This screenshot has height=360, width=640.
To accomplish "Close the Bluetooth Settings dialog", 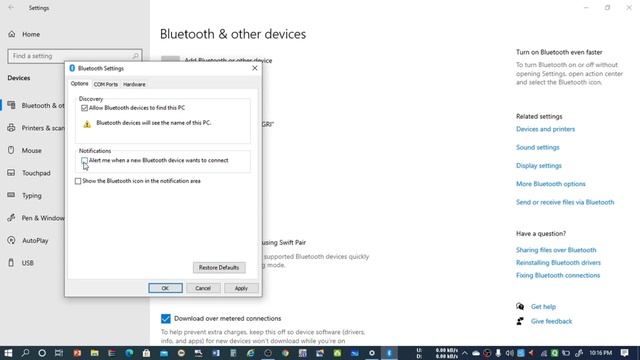I will [x=255, y=68].
